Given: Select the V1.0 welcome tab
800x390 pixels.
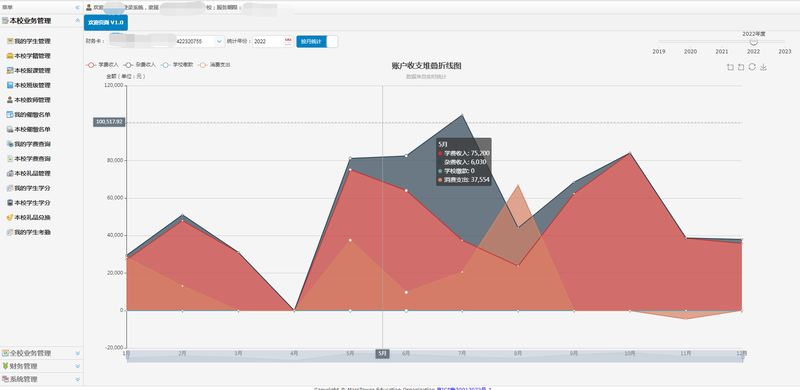Looking at the screenshot, I should coord(106,23).
